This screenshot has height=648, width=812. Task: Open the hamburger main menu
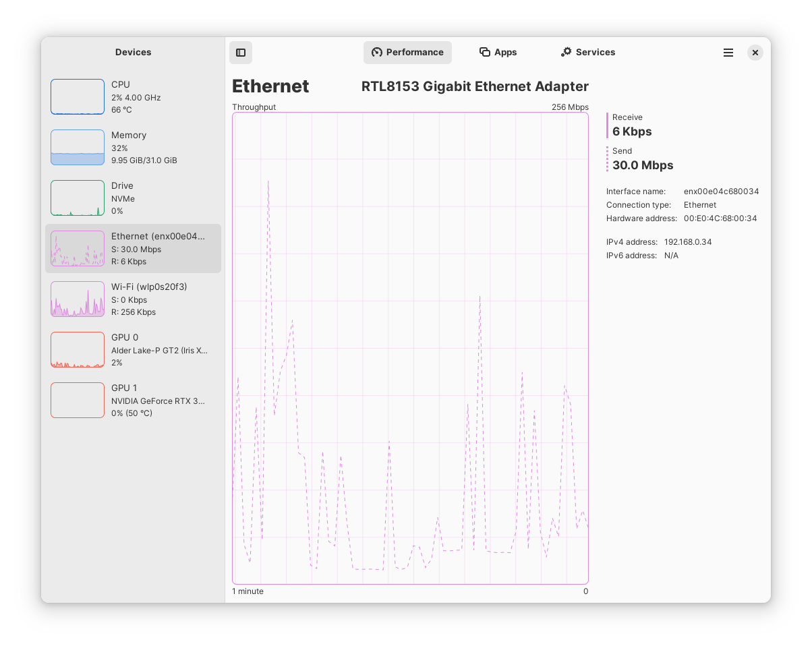click(728, 53)
